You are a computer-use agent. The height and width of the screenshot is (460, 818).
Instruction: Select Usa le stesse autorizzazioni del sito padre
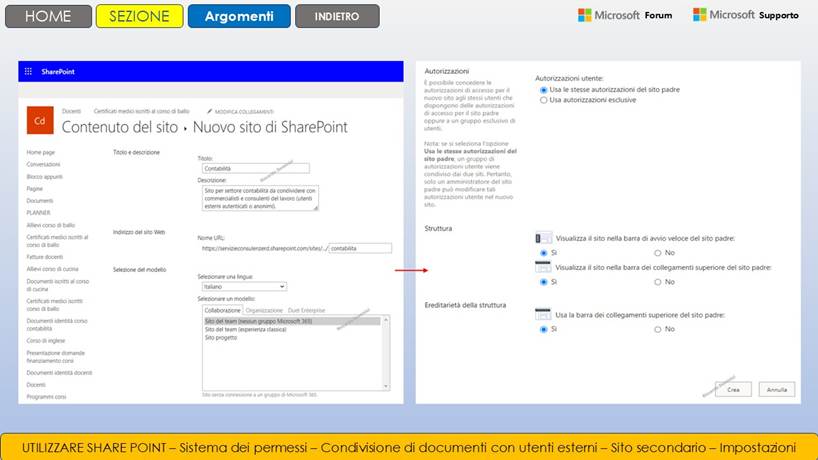point(543,90)
